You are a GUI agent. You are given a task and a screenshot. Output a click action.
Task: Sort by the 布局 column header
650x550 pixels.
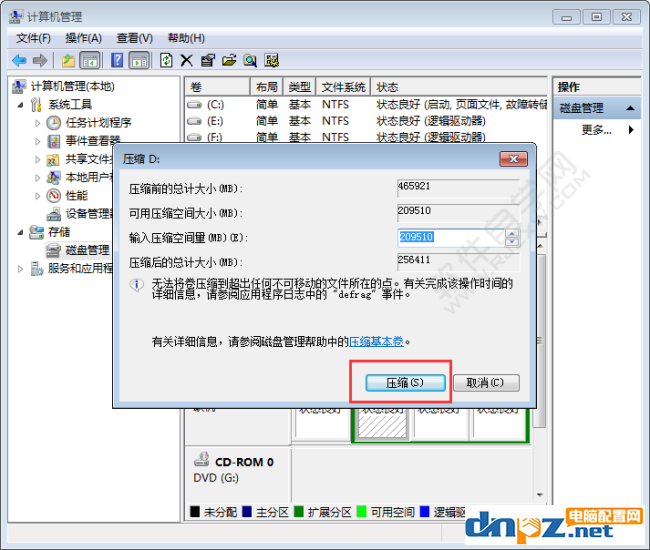[x=267, y=87]
